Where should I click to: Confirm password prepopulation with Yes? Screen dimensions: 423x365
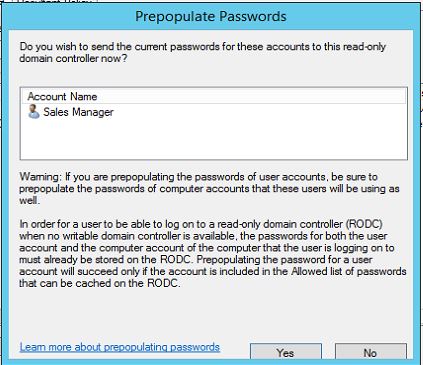pyautogui.click(x=286, y=352)
